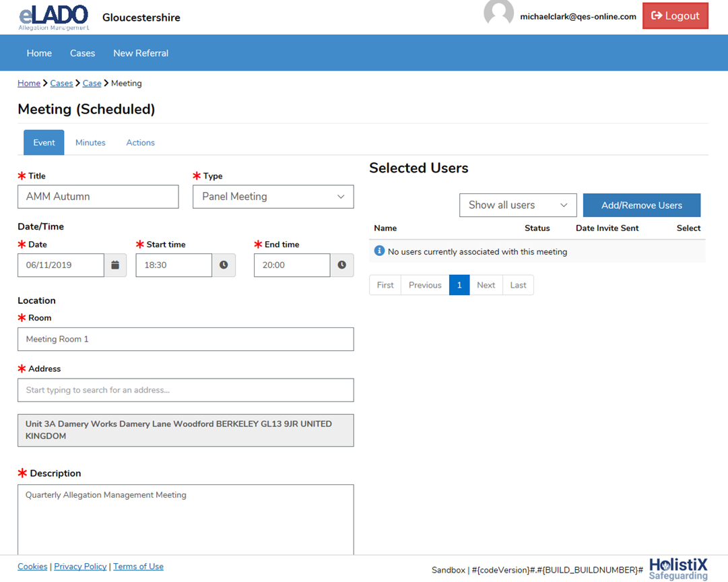Click the HolistiX Safeguarding logo
Screen dimensions: 728x582
[678, 569]
